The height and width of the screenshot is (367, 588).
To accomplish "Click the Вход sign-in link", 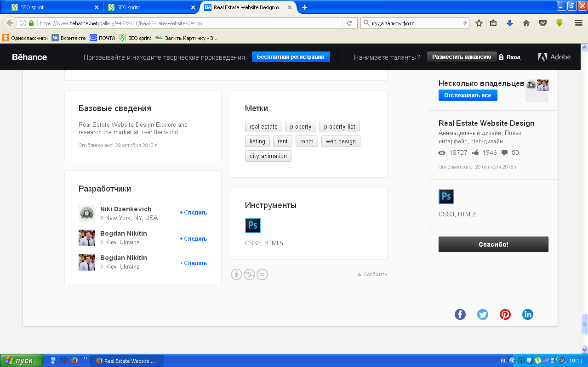I will 510,57.
